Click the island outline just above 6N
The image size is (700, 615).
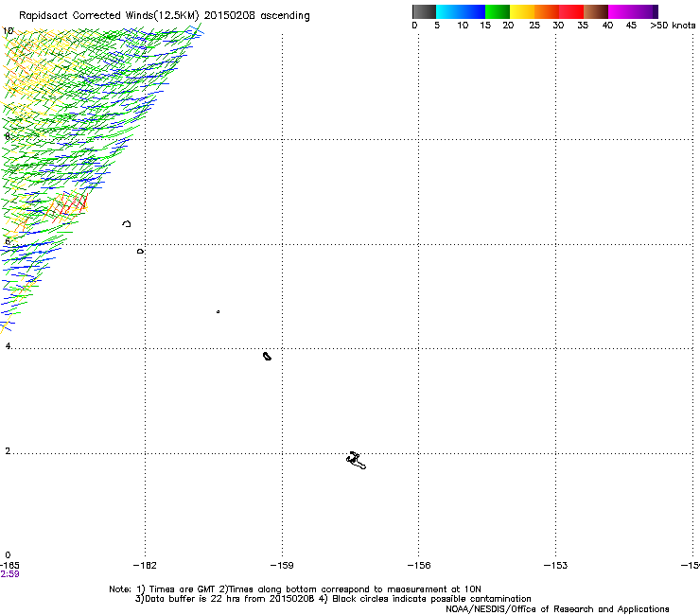coord(127,223)
